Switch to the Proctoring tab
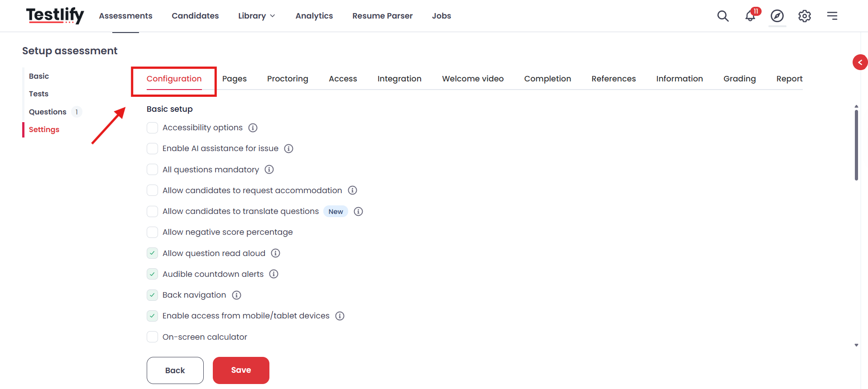The image size is (868, 389). tap(288, 79)
